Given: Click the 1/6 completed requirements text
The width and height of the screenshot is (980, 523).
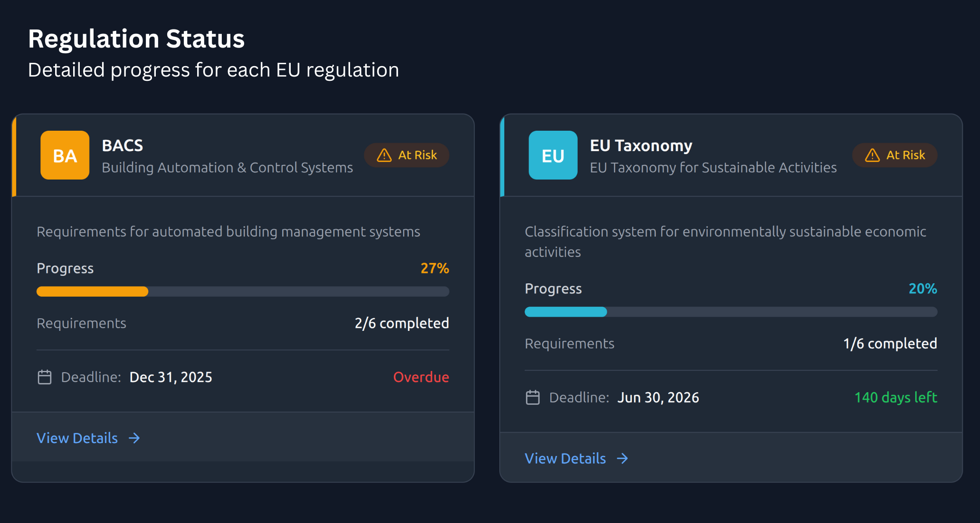Looking at the screenshot, I should pos(890,344).
